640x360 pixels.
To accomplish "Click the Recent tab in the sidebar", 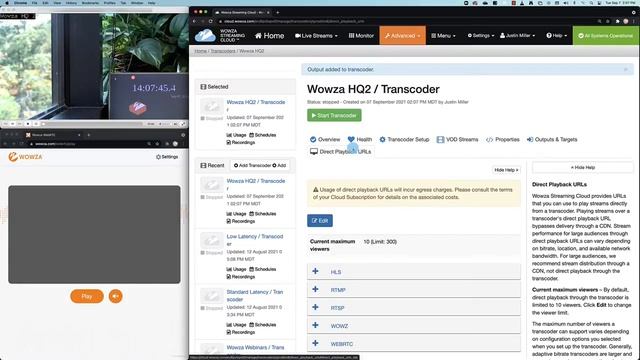I will point(212,165).
